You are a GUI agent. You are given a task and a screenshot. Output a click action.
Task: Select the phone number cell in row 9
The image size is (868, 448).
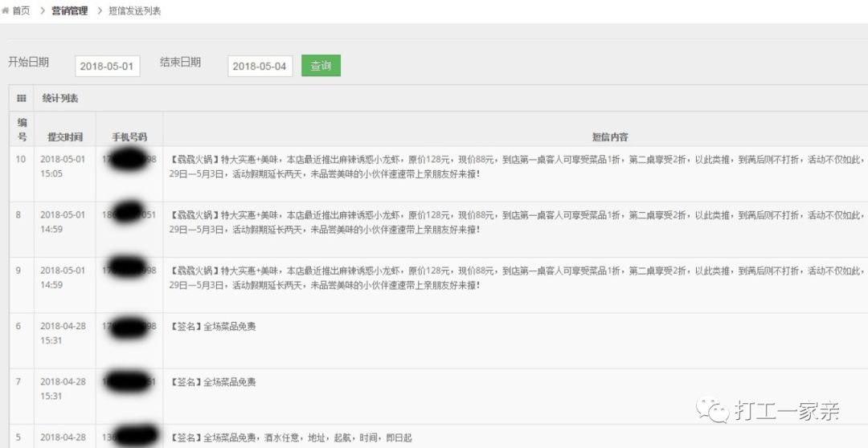[129, 271]
